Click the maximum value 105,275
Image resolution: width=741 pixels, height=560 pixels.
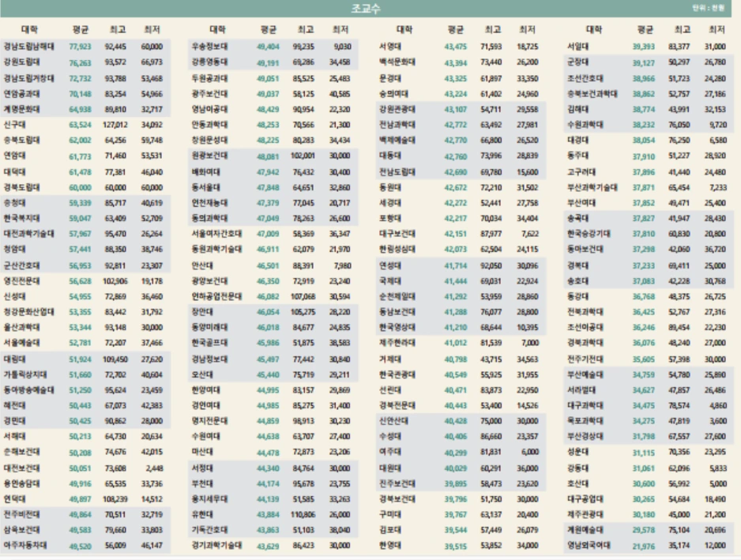click(x=303, y=312)
